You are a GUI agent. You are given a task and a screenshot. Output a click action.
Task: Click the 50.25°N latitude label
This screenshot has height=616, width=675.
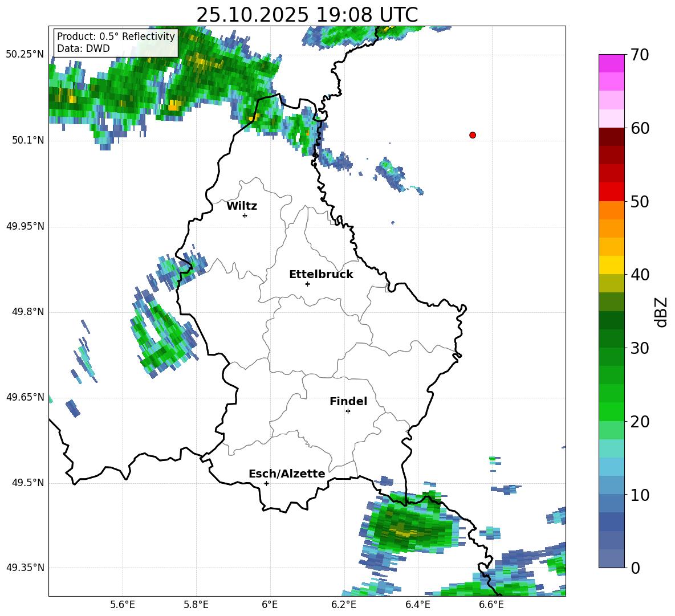tap(25, 55)
